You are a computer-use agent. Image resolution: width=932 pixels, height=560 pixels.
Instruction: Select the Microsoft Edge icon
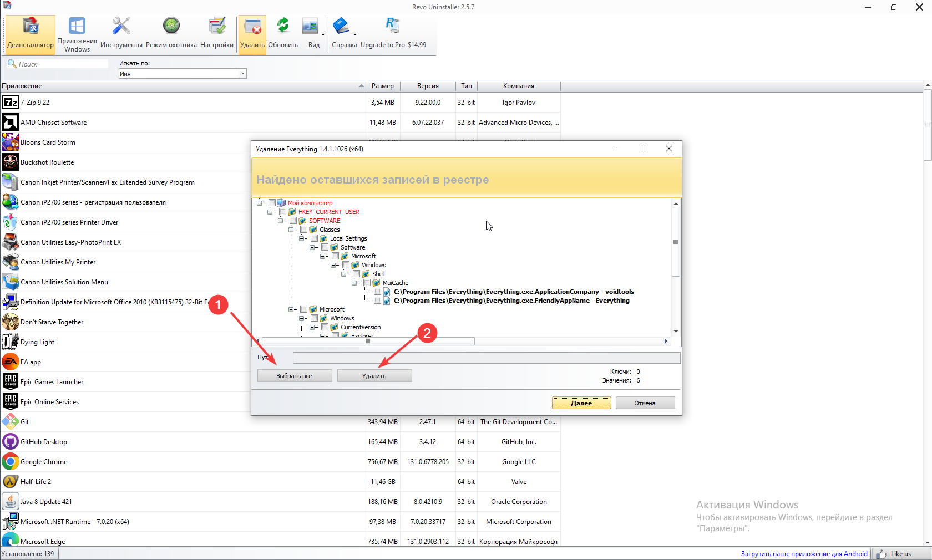10,541
